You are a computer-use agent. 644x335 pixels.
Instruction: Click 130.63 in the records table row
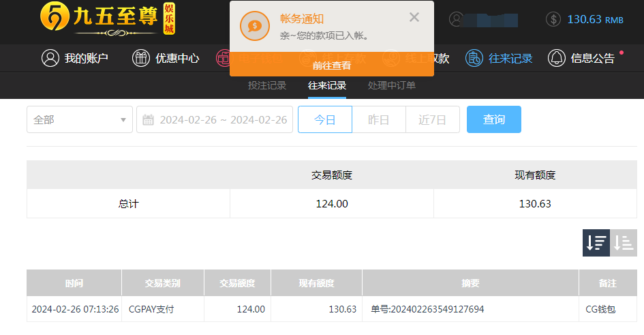(343, 309)
